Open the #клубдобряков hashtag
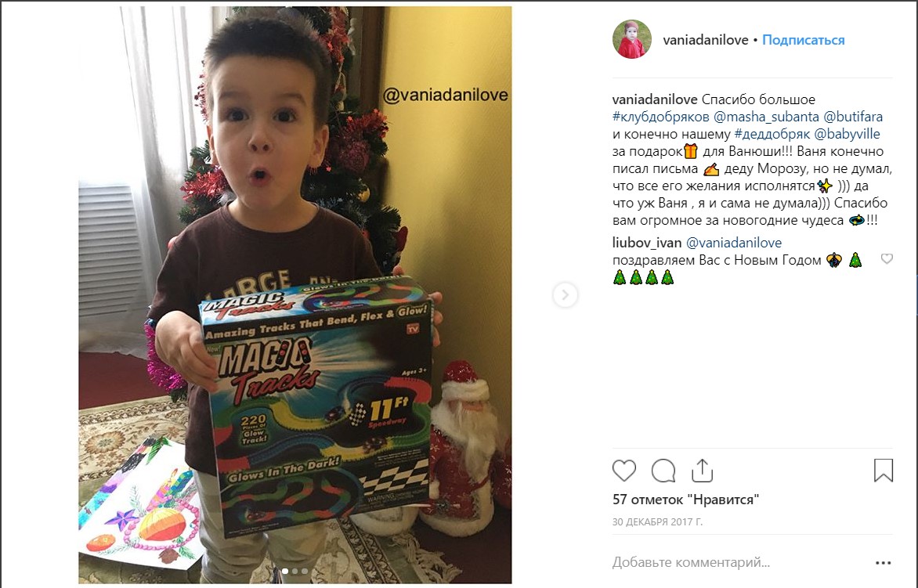Image resolution: width=918 pixels, height=588 pixels. pyautogui.click(x=660, y=117)
